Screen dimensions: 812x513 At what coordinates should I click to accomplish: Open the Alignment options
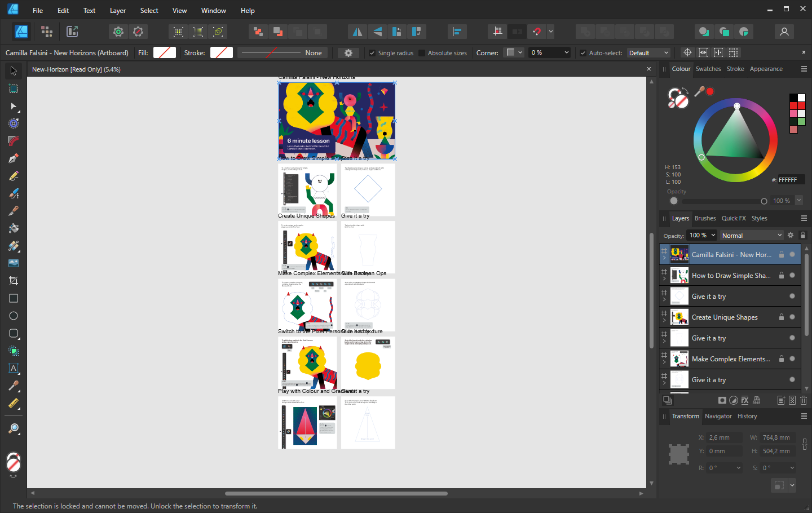(x=457, y=32)
